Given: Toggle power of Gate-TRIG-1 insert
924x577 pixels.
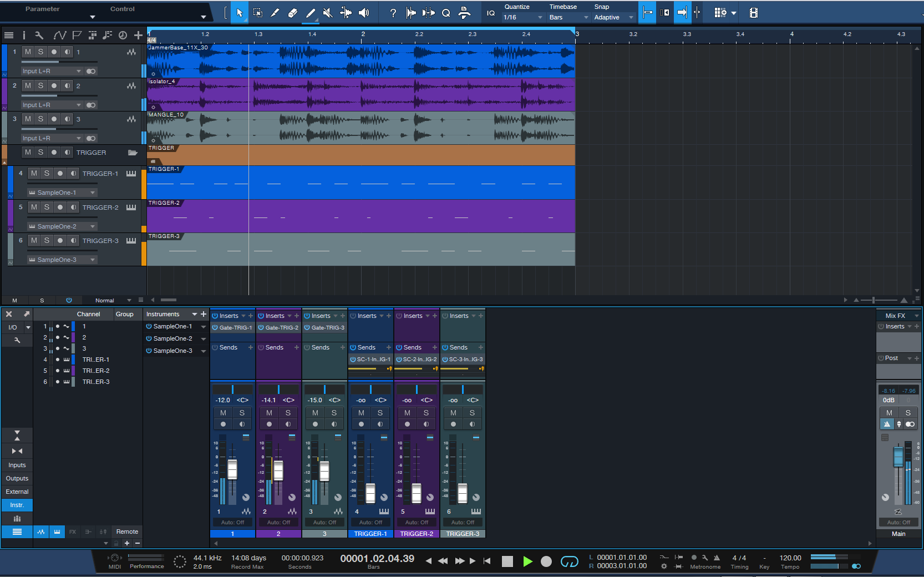Looking at the screenshot, I should point(215,327).
